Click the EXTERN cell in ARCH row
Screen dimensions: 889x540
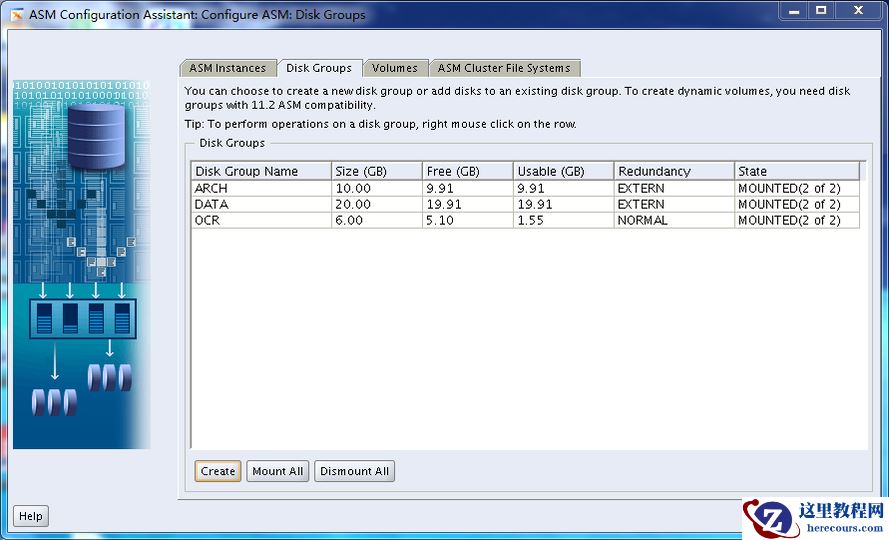674,188
